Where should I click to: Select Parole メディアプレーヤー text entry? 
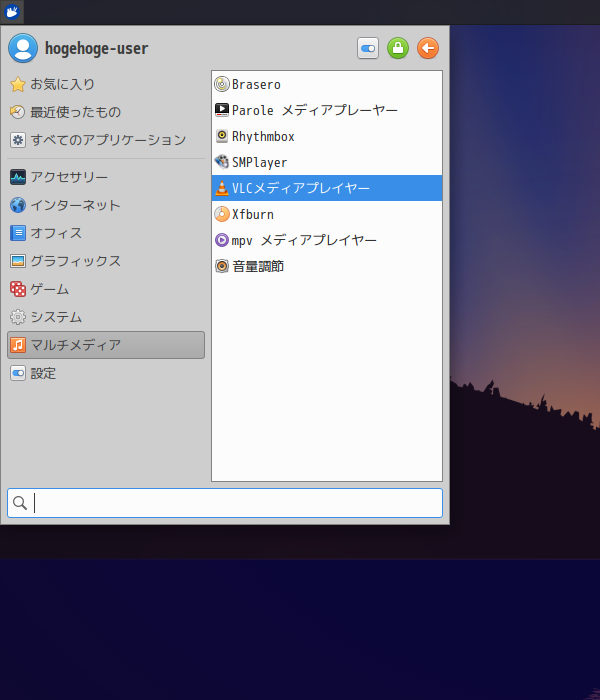click(x=315, y=110)
